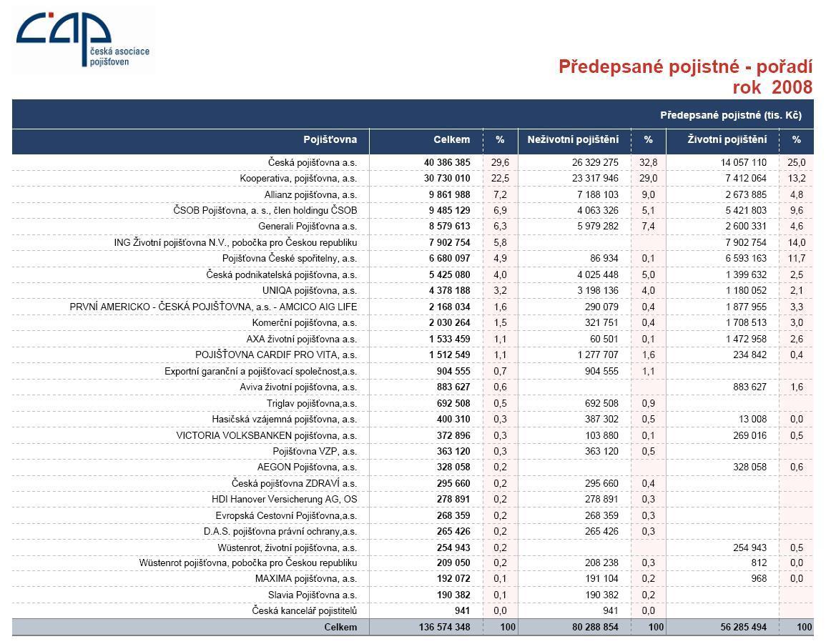Select 'Evropská Cestovní Pojišťovna,a.s.'
The image size is (831, 644).
click(286, 516)
